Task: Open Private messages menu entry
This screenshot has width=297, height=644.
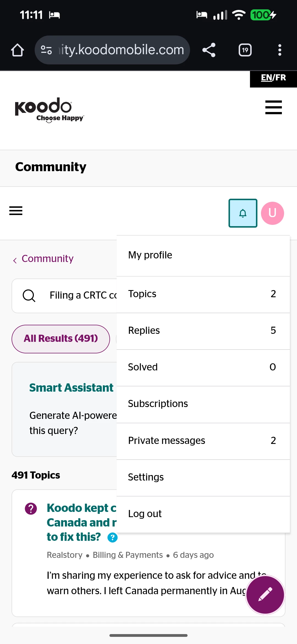Action: point(167,441)
